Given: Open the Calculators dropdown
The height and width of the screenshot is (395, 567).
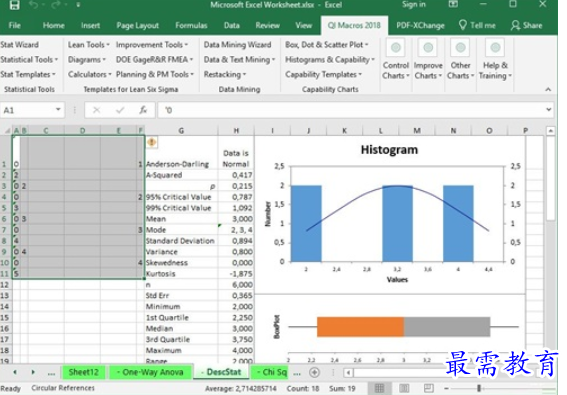Looking at the screenshot, I should [x=90, y=74].
